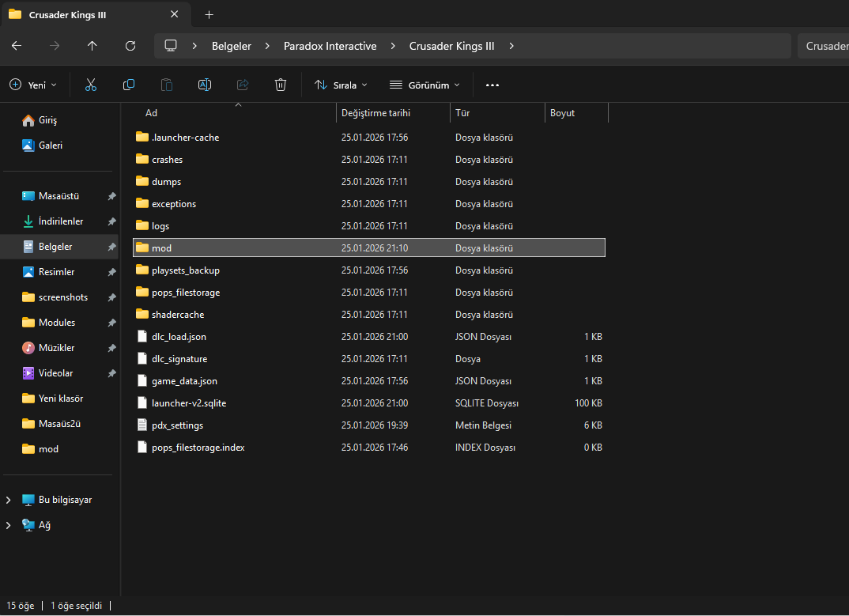Select .launcher-cache folder
The height and width of the screenshot is (616, 849).
pos(369,138)
